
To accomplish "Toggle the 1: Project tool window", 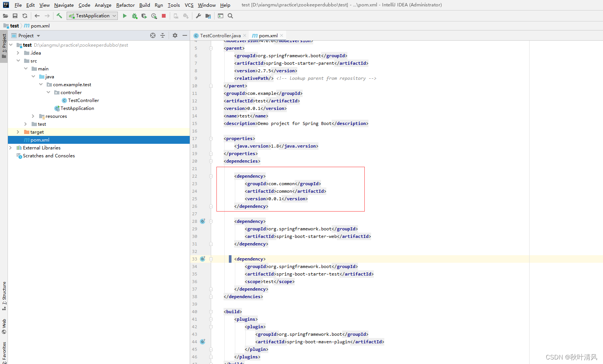I will pyautogui.click(x=4, y=46).
